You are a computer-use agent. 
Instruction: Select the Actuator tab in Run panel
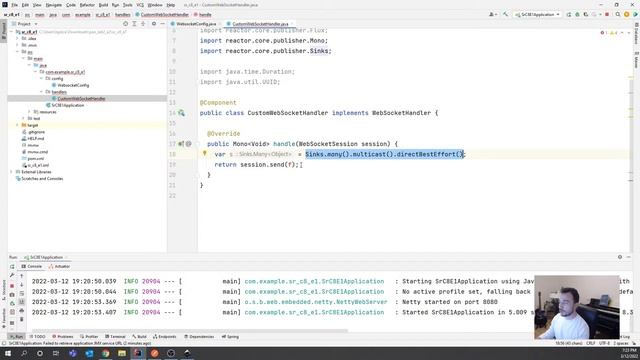pos(60,266)
